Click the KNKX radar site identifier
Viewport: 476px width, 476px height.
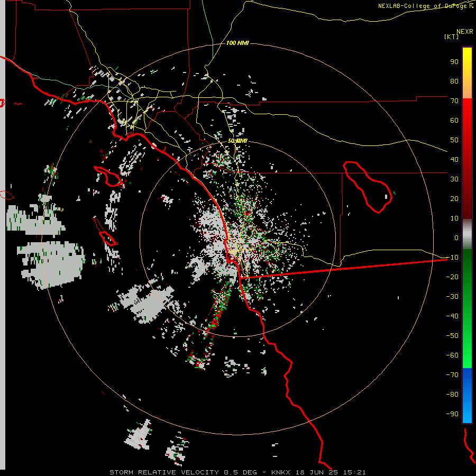[x=280, y=472]
